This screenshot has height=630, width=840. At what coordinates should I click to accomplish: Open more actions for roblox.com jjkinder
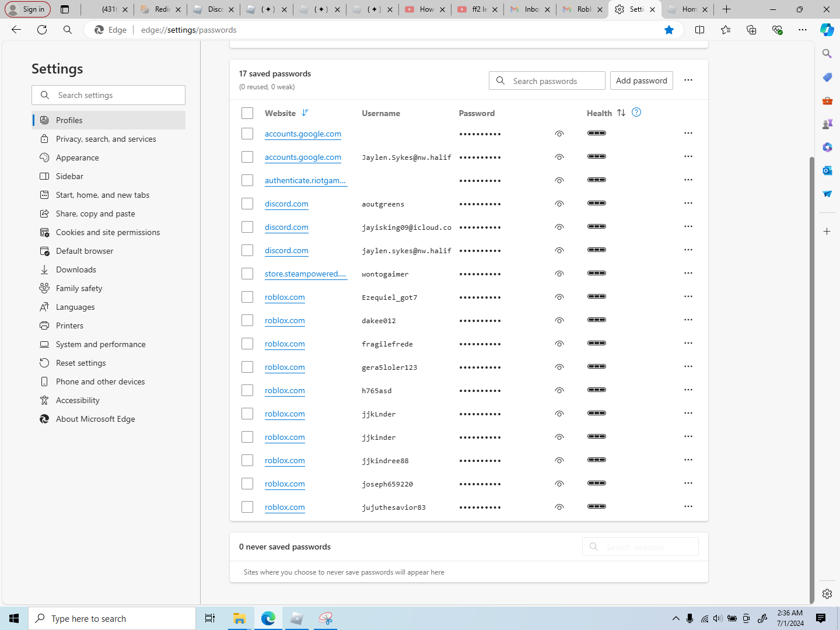pyautogui.click(x=688, y=436)
